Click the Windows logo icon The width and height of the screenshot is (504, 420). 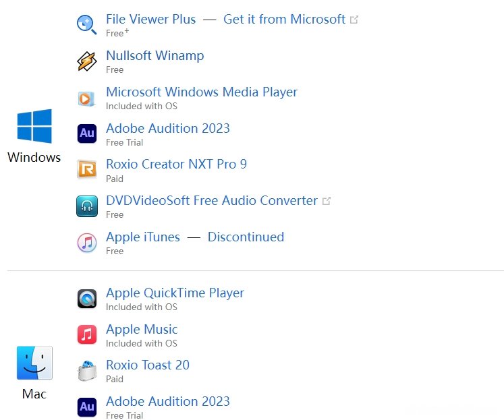(x=34, y=126)
